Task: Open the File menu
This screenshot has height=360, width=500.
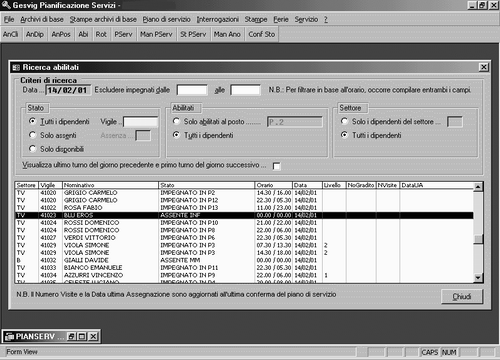Action: click(x=9, y=19)
